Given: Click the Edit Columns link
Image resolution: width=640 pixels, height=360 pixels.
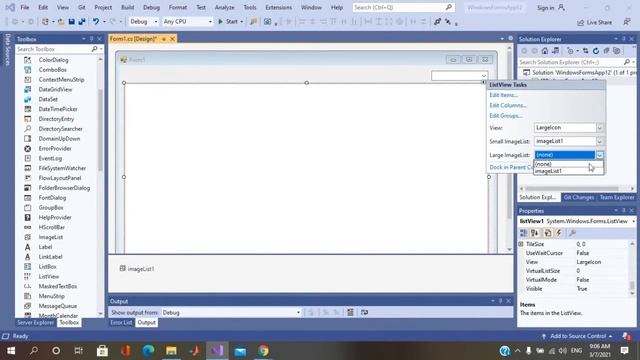Looking at the screenshot, I should pos(508,105).
